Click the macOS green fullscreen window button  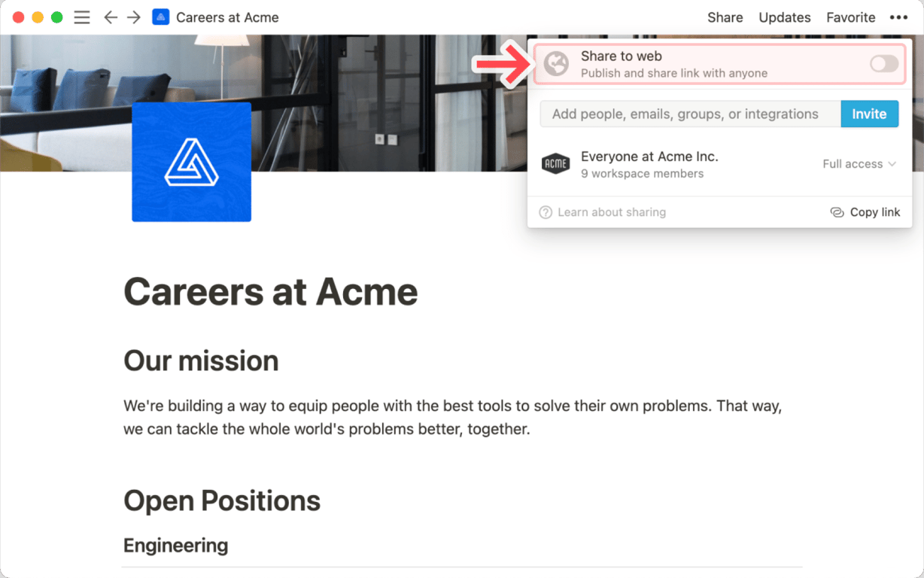coord(56,17)
